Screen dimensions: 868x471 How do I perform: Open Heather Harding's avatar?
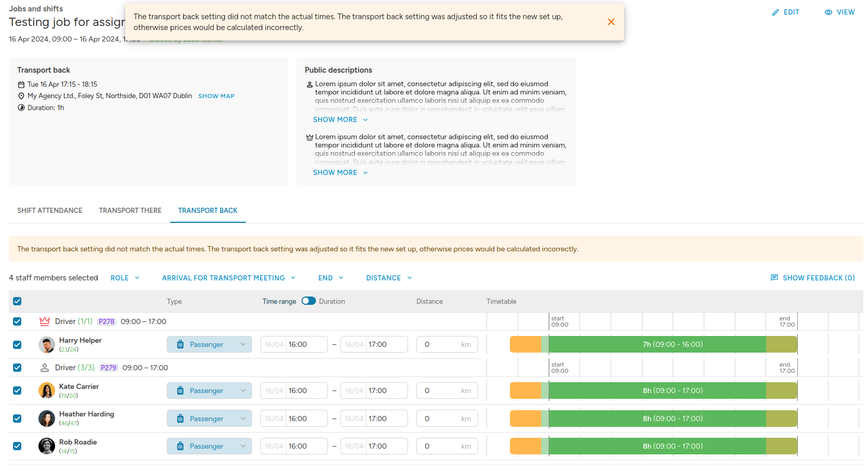click(x=47, y=419)
